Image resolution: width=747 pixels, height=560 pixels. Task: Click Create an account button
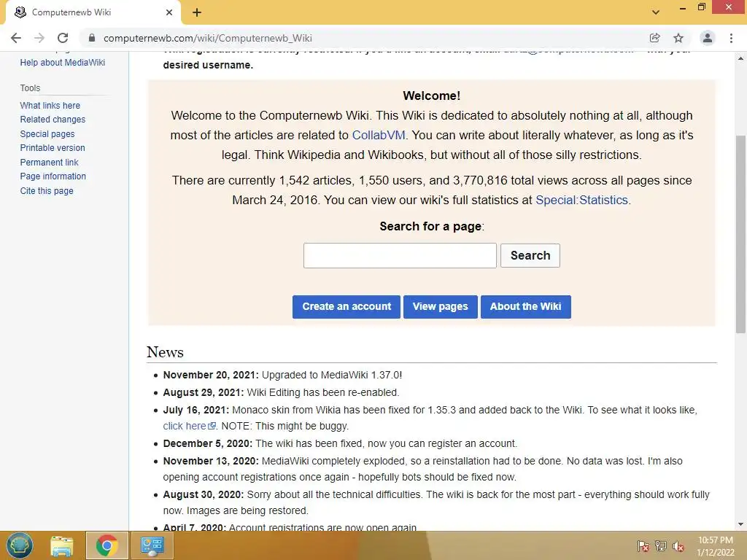tap(347, 307)
